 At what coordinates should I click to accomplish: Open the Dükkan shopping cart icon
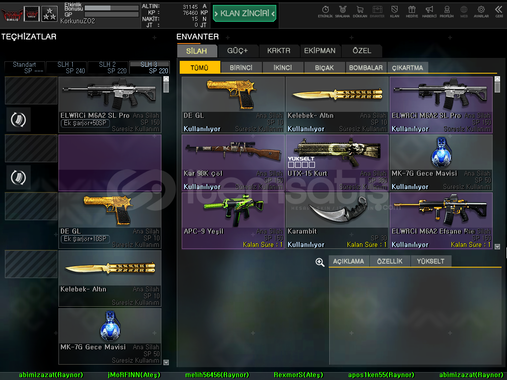(360, 11)
